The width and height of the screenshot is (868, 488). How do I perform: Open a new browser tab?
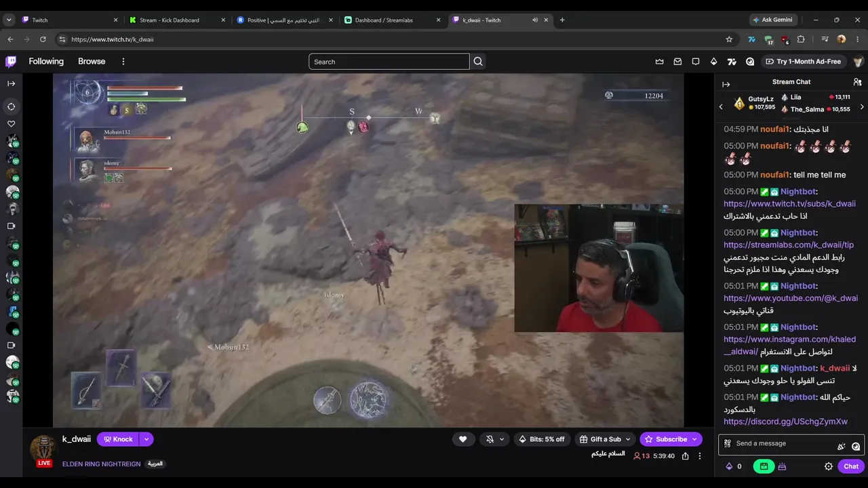(x=562, y=20)
